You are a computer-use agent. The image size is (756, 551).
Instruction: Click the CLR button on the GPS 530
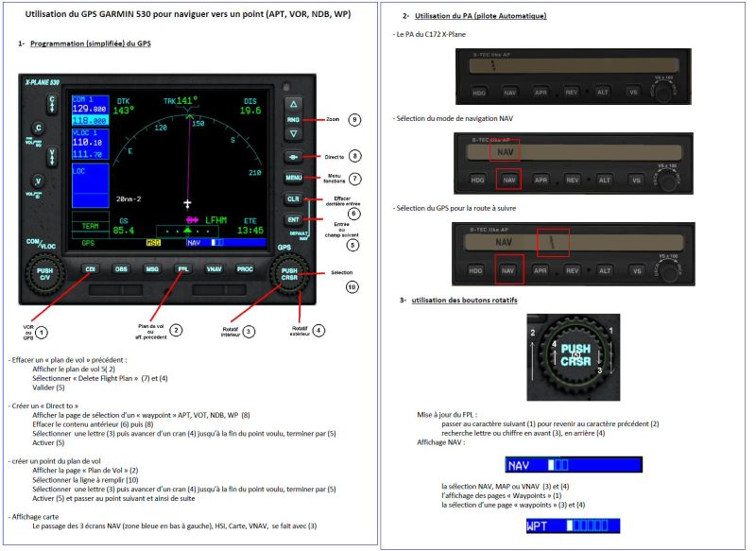coord(294,198)
